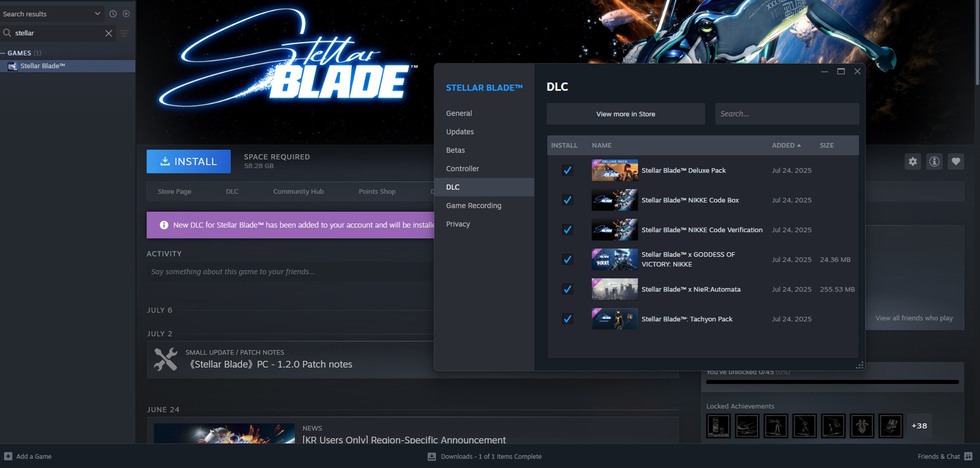
Task: Click the patch notes wrench icon
Action: [166, 360]
